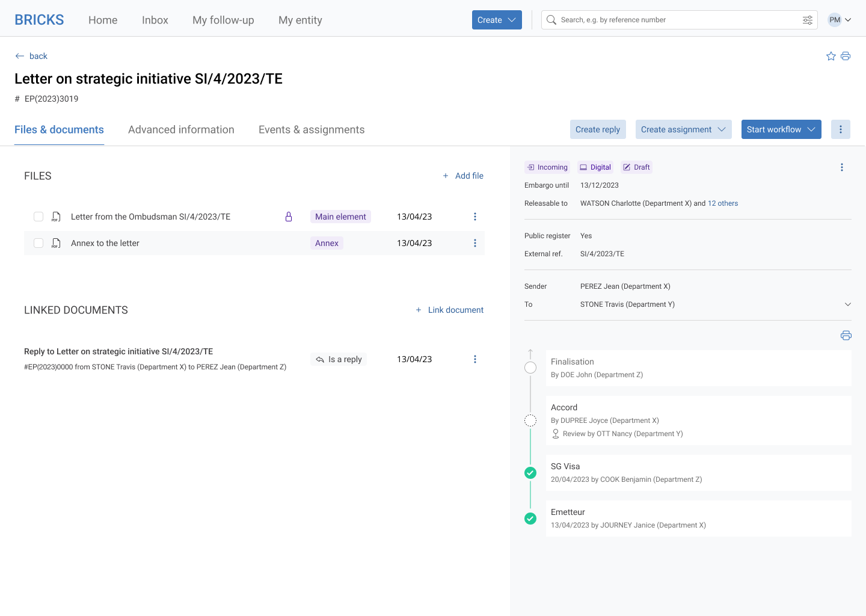The width and height of the screenshot is (866, 616).
Task: Click the back arrow icon
Action: click(x=20, y=56)
